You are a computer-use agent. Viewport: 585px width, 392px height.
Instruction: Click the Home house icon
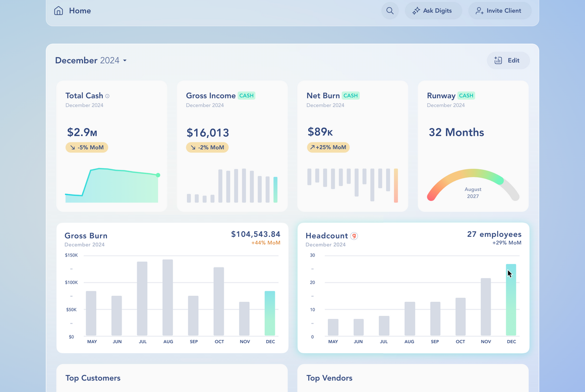tap(58, 11)
